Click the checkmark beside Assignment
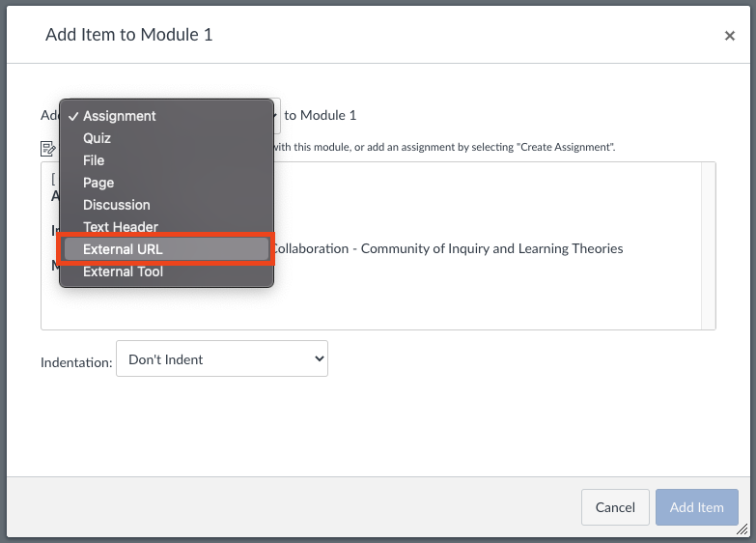 pyautogui.click(x=73, y=116)
